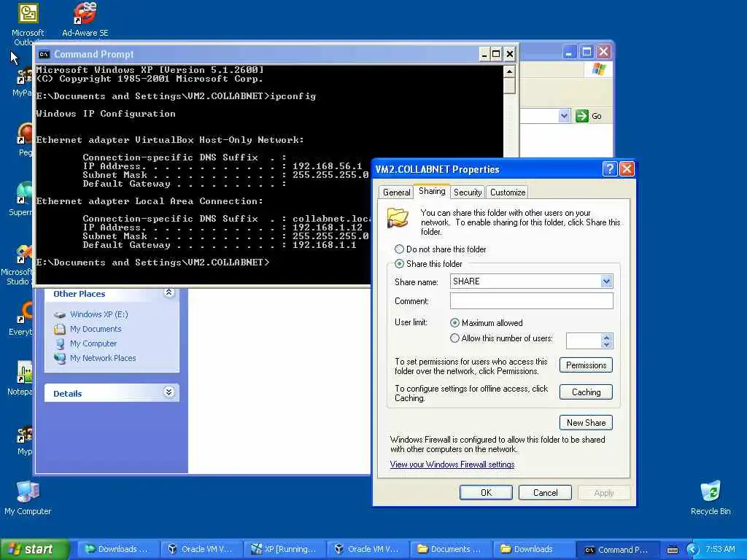The image size is (747, 560).
Task: Click the Command Prompt scrollbar up arrow
Action: (x=509, y=72)
